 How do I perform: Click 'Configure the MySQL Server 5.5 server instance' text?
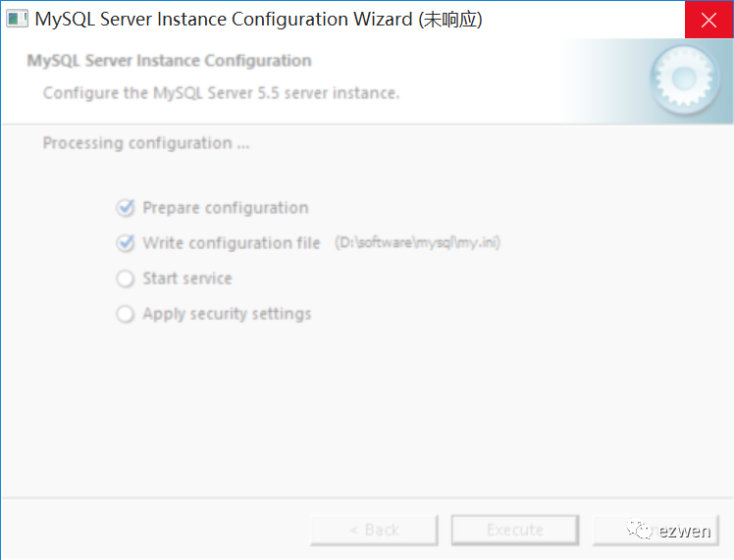[x=222, y=93]
